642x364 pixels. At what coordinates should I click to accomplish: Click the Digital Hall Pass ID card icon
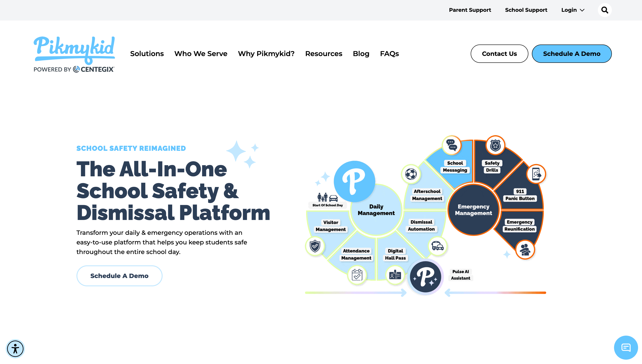tap(395, 275)
